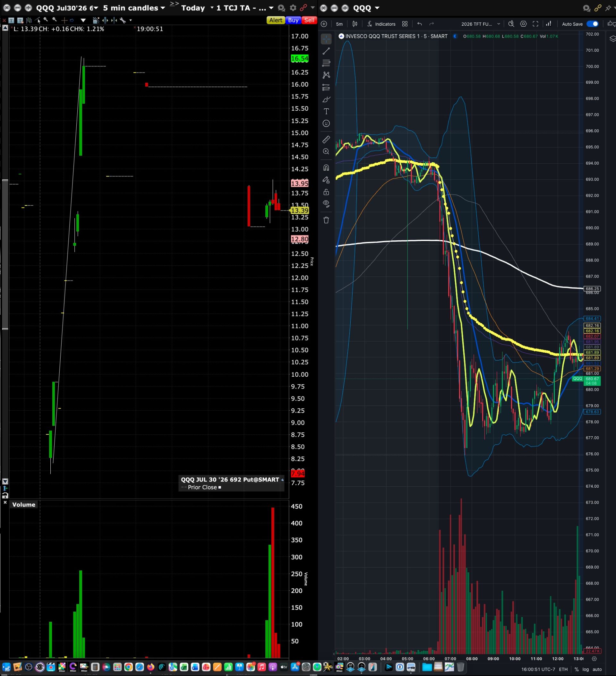
Task: Open the bar chart alert icon in TradingView toolbar
Action: (x=549, y=24)
